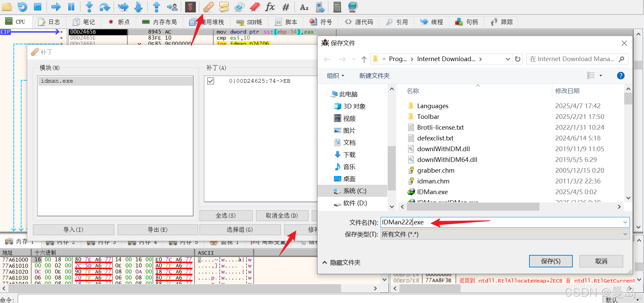Click the stop/close program square icon

point(38,6)
